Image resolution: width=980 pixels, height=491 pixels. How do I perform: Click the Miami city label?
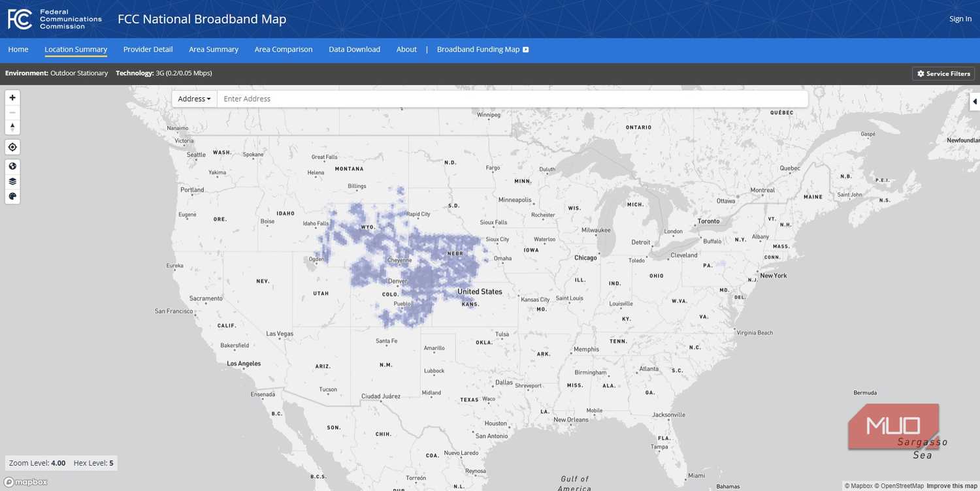pos(696,475)
